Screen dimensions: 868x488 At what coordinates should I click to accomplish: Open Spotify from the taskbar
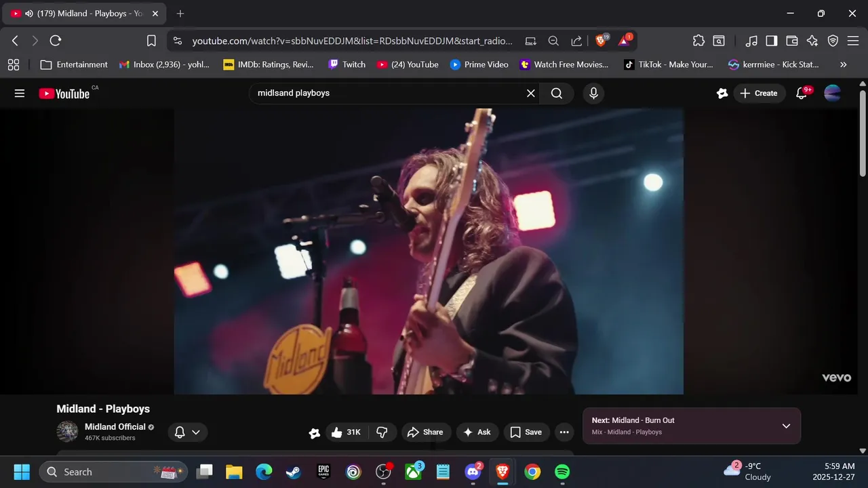562,472
